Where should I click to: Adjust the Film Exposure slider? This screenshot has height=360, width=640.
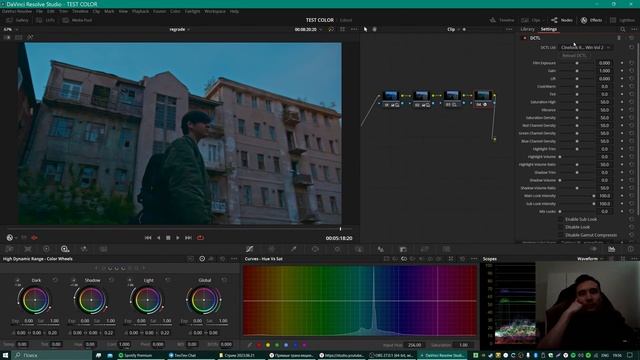[x=577, y=63]
